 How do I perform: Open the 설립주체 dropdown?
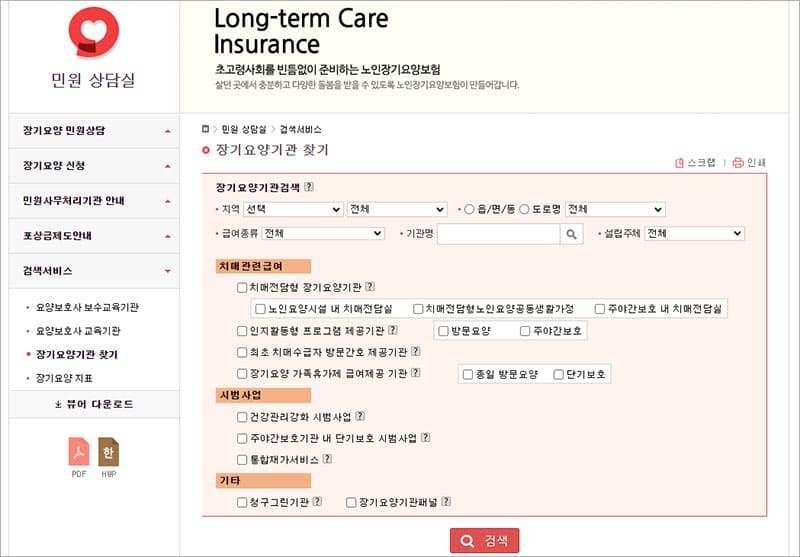[694, 233]
